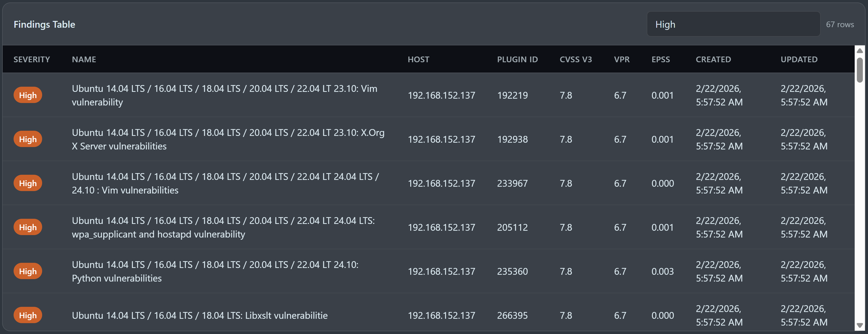Focus the filter field containing High
The width and height of the screenshot is (868, 334).
(733, 24)
